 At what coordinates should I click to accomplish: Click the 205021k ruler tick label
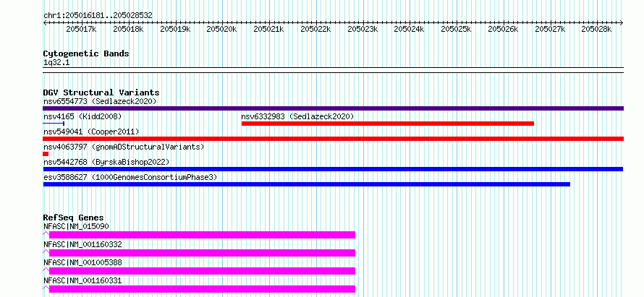(x=268, y=29)
